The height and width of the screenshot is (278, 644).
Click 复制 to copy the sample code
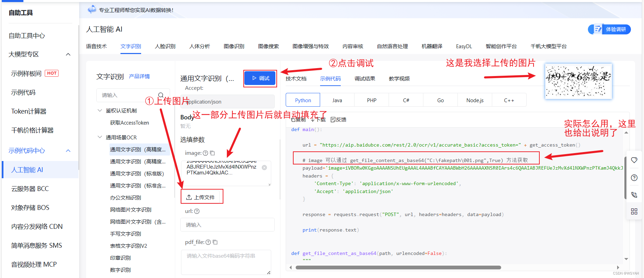(x=298, y=119)
